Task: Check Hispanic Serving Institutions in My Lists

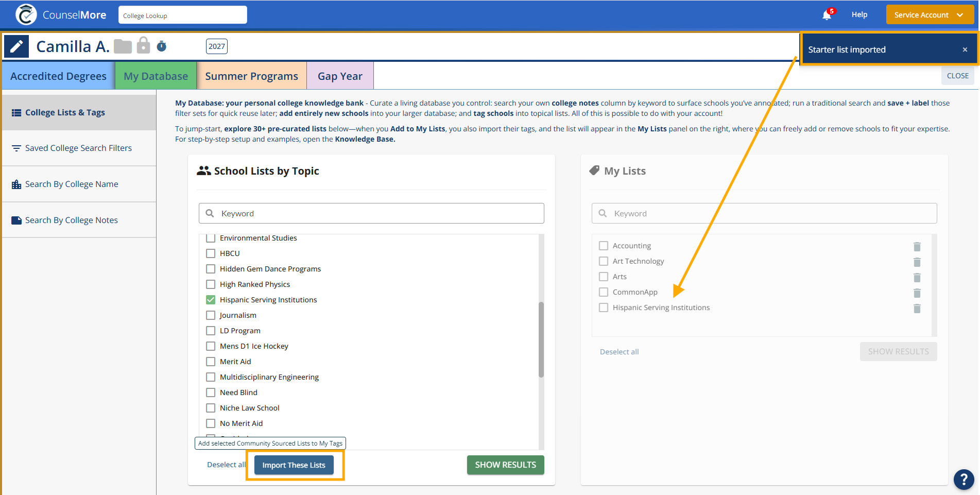Action: point(604,308)
